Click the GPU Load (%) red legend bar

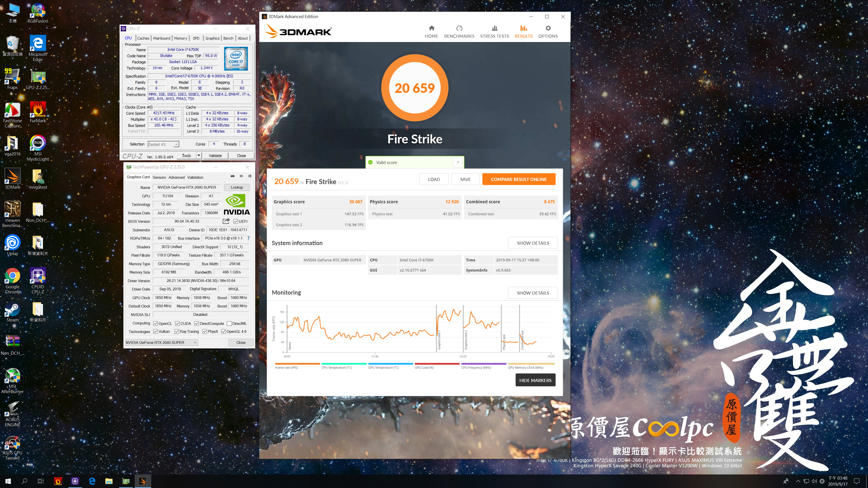[437, 364]
